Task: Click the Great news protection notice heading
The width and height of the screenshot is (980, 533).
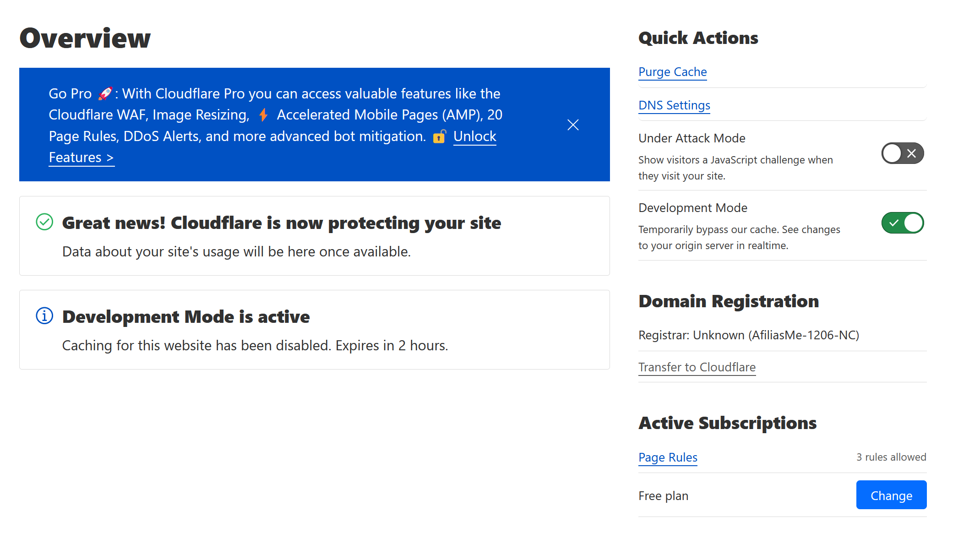Action: (281, 223)
